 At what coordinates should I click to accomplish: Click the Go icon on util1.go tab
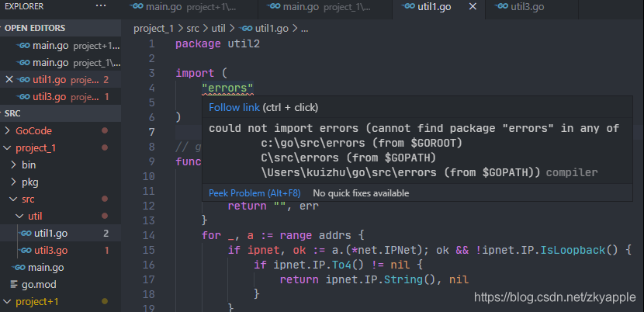[408, 6]
